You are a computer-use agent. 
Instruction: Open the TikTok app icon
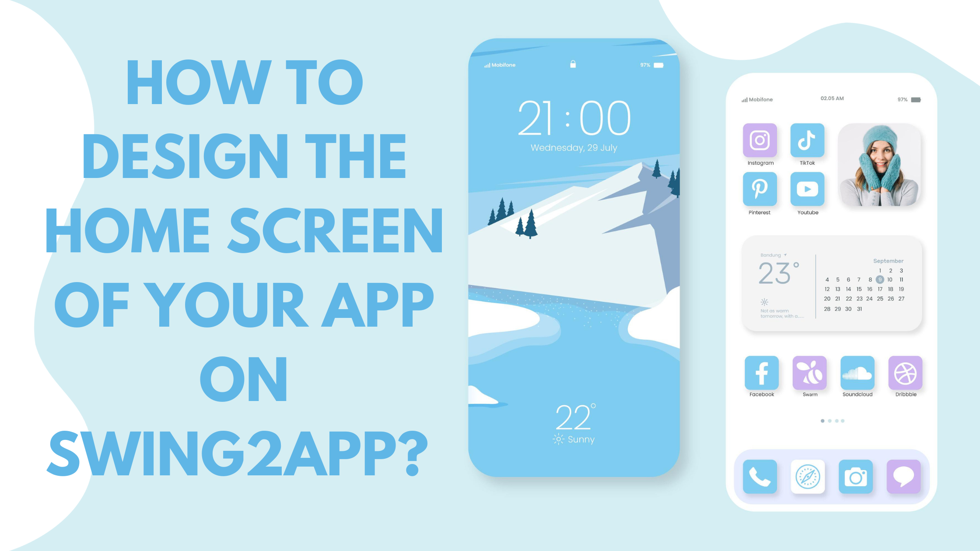[808, 142]
